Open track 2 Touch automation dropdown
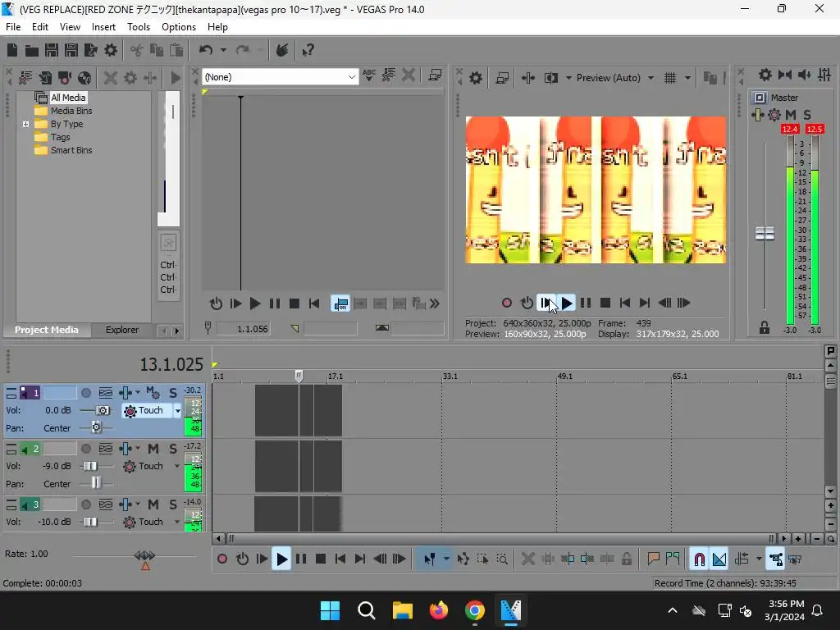This screenshot has height=630, width=840. [177, 466]
